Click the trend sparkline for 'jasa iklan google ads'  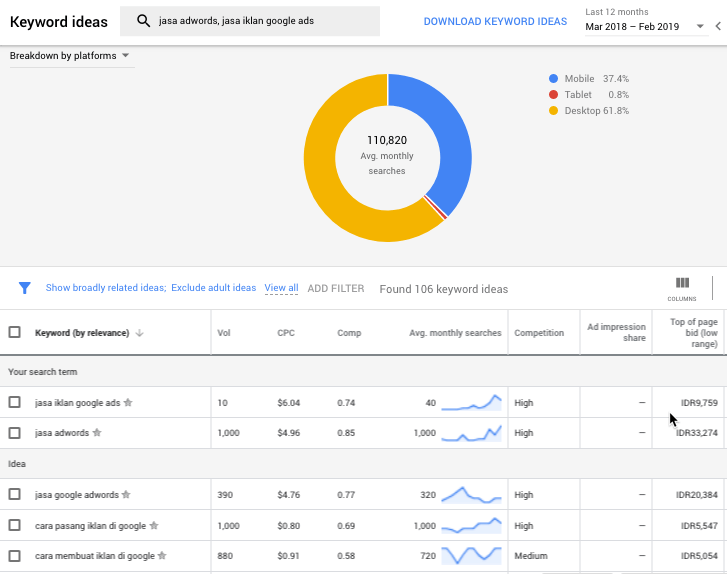tap(472, 402)
